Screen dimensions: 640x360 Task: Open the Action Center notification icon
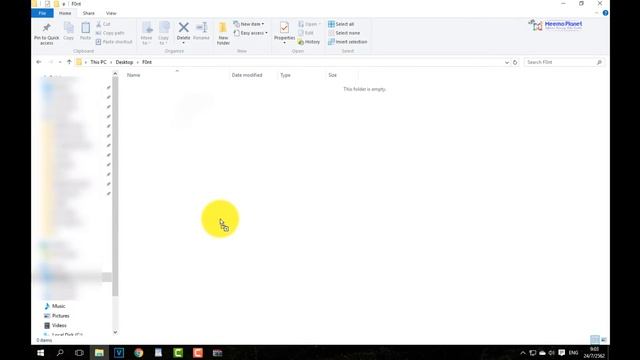[562, 353]
